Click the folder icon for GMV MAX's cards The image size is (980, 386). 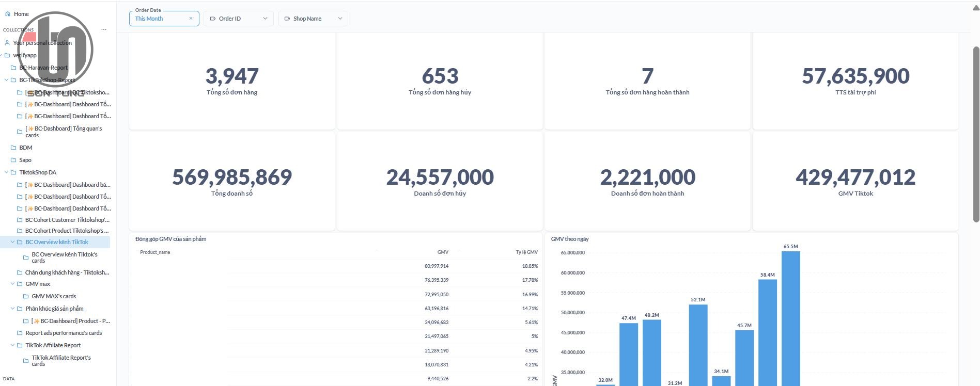pos(26,296)
